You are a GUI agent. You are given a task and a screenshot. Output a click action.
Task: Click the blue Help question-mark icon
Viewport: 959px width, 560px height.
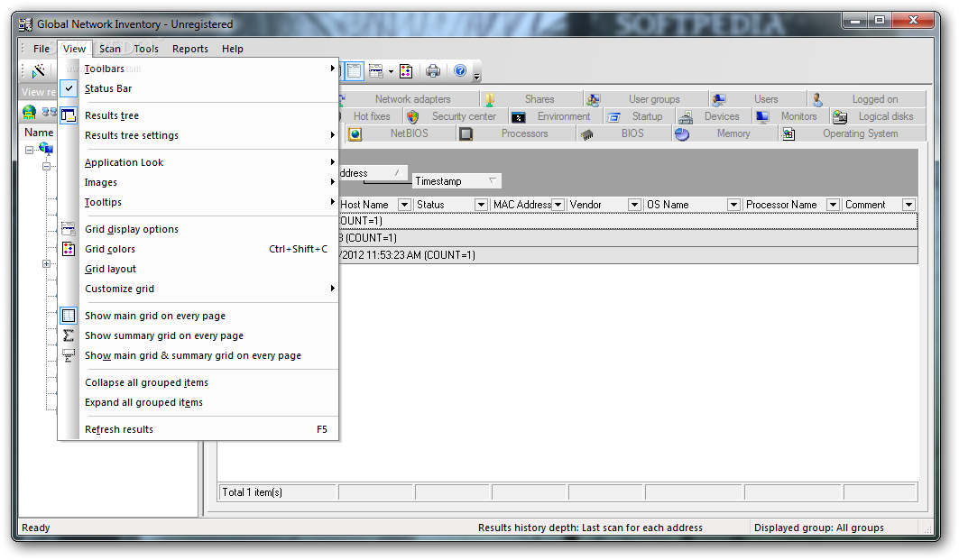pos(460,71)
